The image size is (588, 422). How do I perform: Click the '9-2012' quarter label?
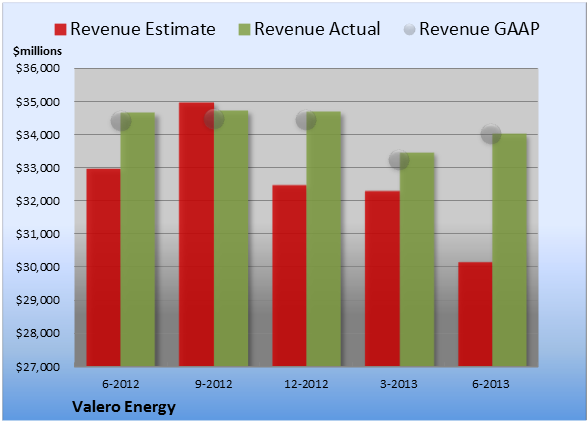pyautogui.click(x=214, y=384)
